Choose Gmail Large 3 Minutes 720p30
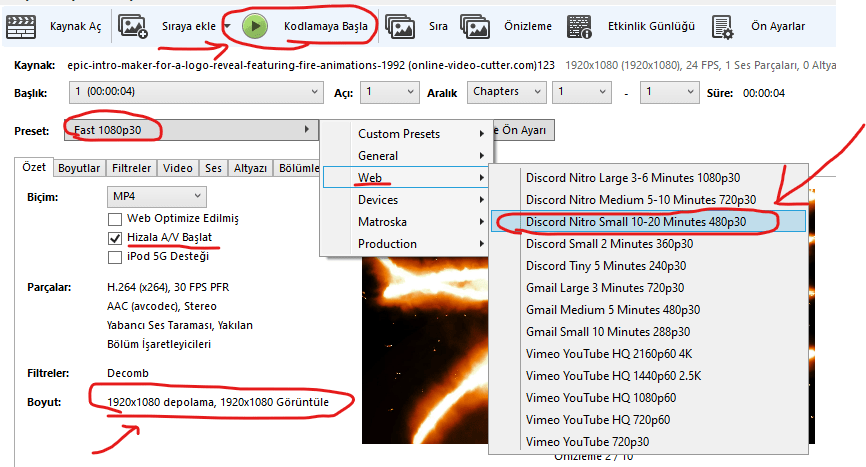 click(x=648, y=288)
